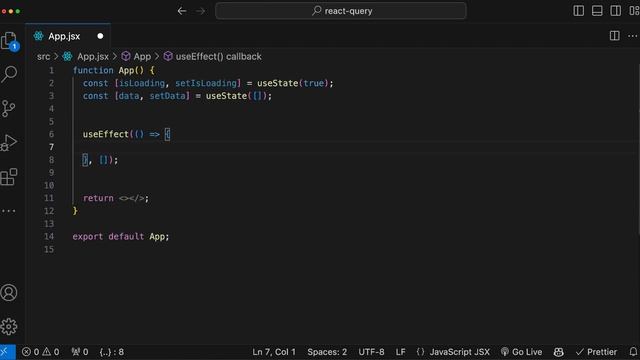Select the App.jsx editor tab
Viewport: 640px width, 360px height.
(68, 36)
